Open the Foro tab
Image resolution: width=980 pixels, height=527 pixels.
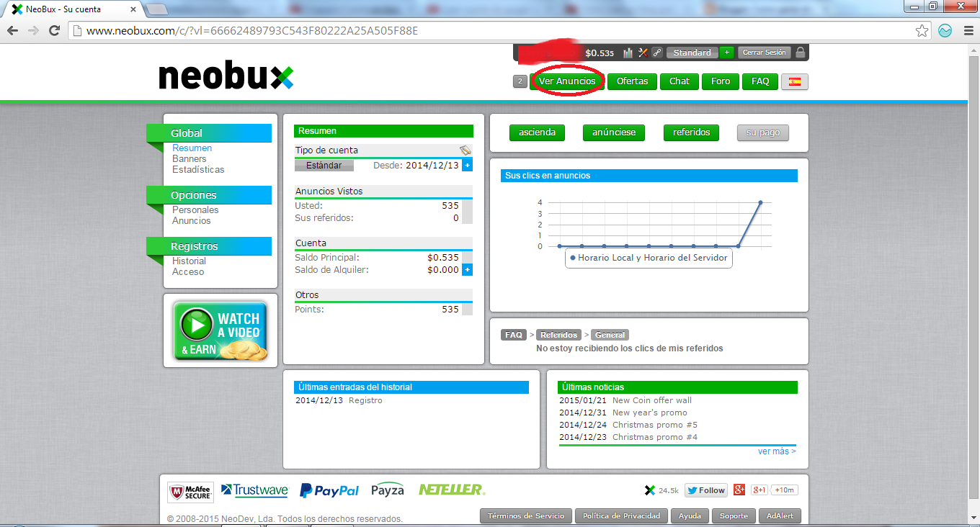coord(720,81)
